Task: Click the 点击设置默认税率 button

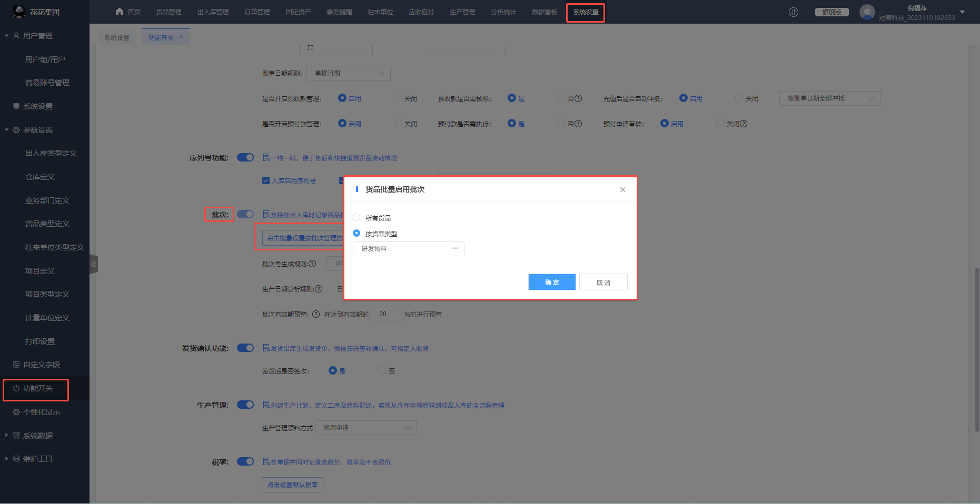Action: [292, 485]
